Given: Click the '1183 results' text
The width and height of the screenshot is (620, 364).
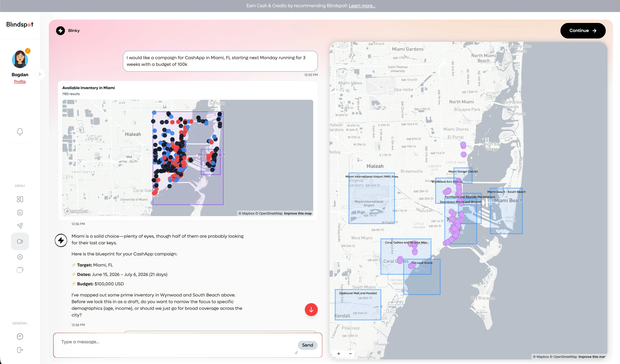Looking at the screenshot, I should (x=71, y=94).
